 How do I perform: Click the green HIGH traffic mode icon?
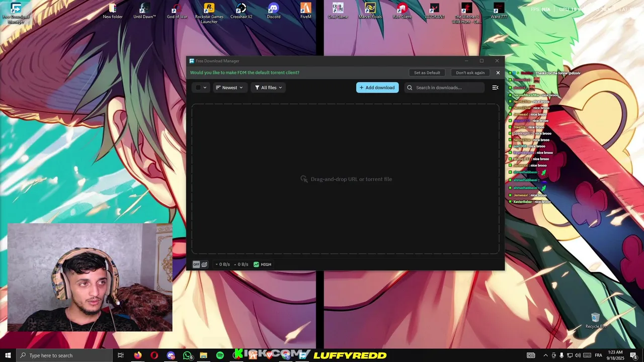(256, 264)
